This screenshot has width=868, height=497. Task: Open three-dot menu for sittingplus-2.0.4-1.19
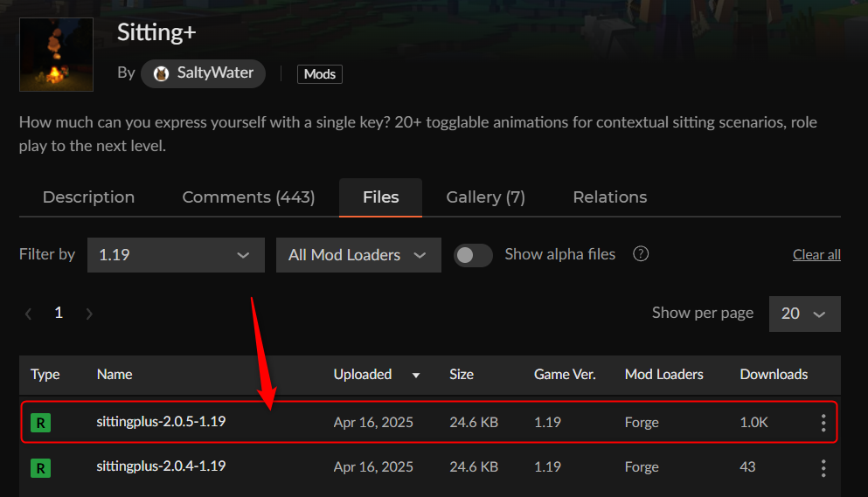pyautogui.click(x=823, y=468)
